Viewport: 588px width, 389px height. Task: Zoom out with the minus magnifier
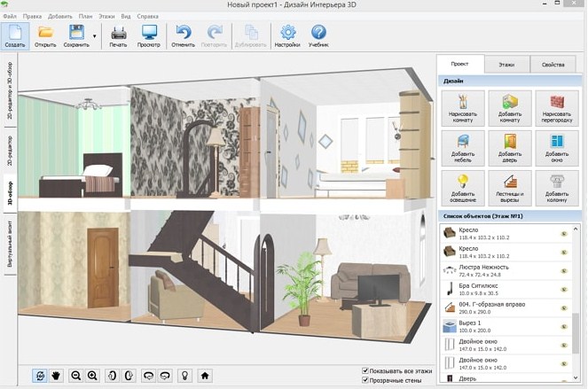point(76,375)
